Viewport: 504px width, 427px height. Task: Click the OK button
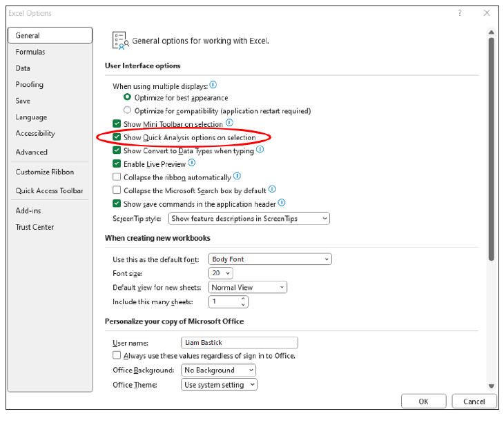click(424, 401)
